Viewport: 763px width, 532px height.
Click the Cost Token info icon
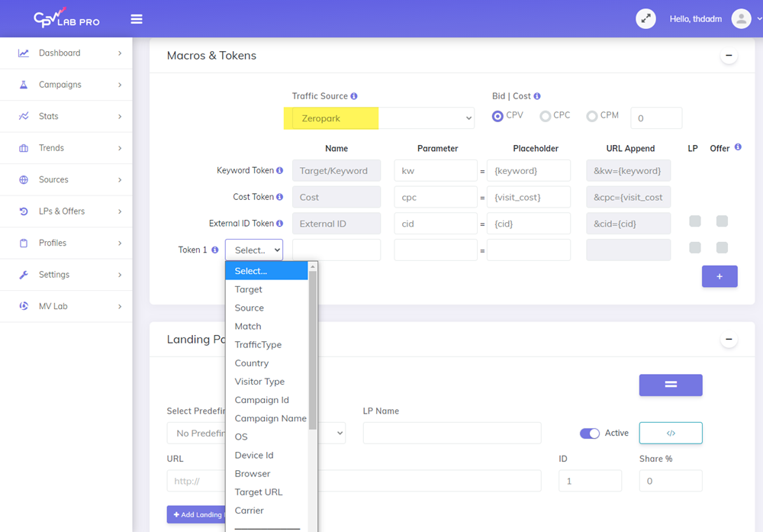point(280,197)
